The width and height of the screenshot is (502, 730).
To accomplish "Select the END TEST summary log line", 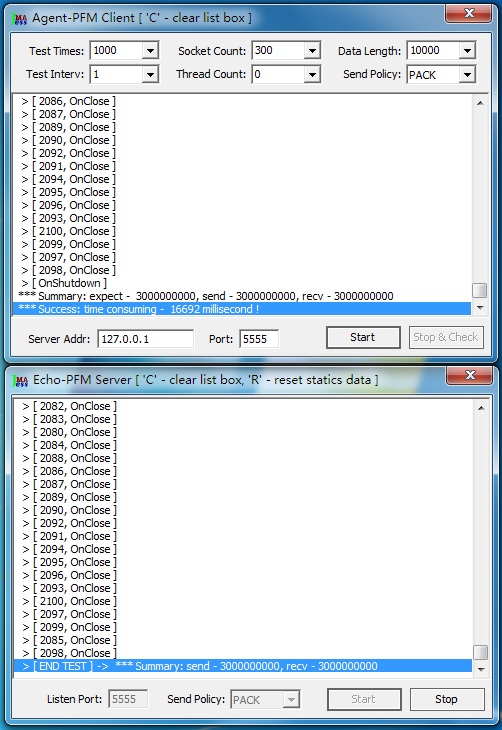I will tap(242, 666).
